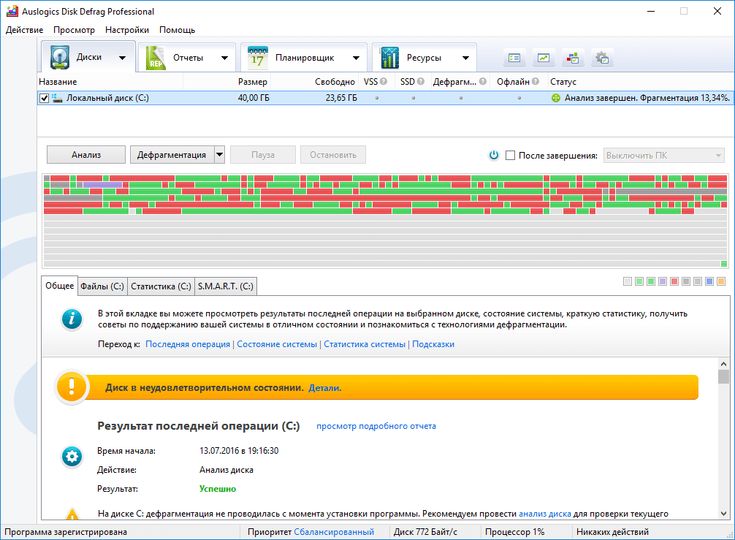Switch to the Отчеты main tab
Image resolution: width=735 pixels, height=540 pixels.
[188, 58]
